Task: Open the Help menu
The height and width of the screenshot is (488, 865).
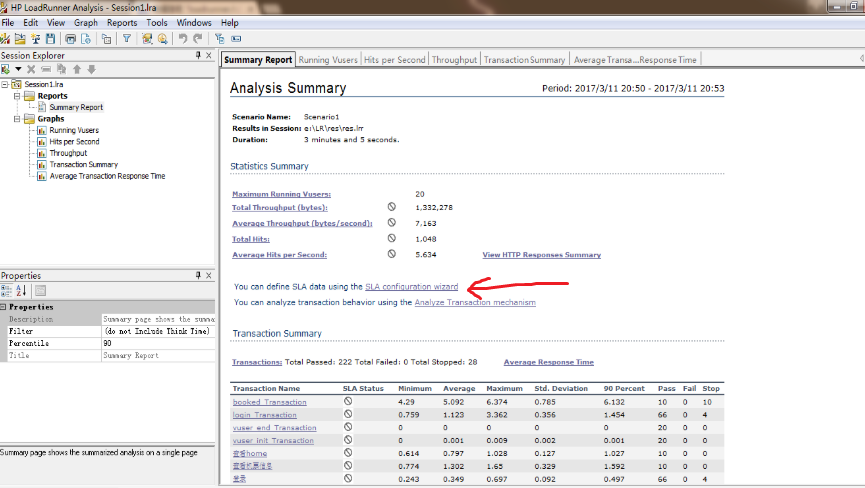Action: point(229,23)
